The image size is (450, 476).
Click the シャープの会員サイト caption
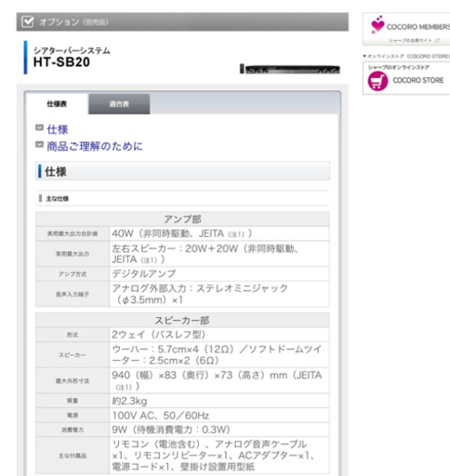[x=410, y=40]
